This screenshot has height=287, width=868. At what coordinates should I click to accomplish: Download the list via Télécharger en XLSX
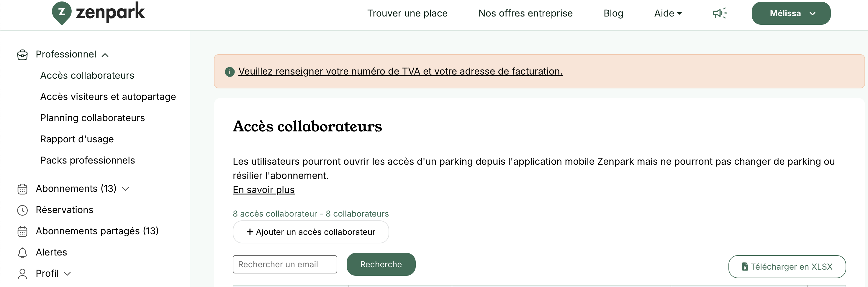[787, 267]
